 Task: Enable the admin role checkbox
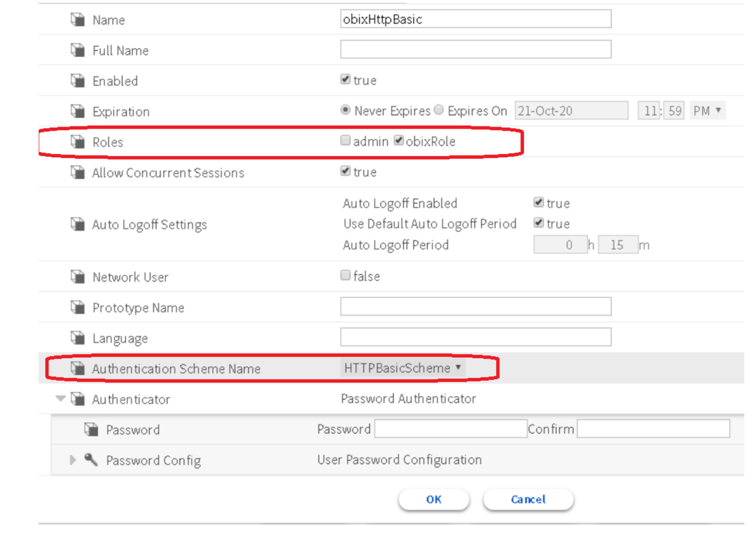pos(345,141)
